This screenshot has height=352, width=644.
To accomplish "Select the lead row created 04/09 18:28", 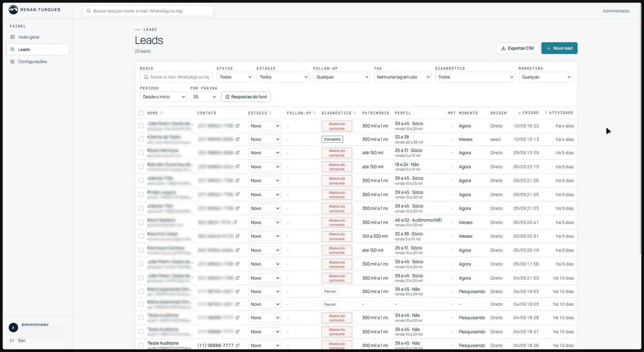I will coord(141,318).
